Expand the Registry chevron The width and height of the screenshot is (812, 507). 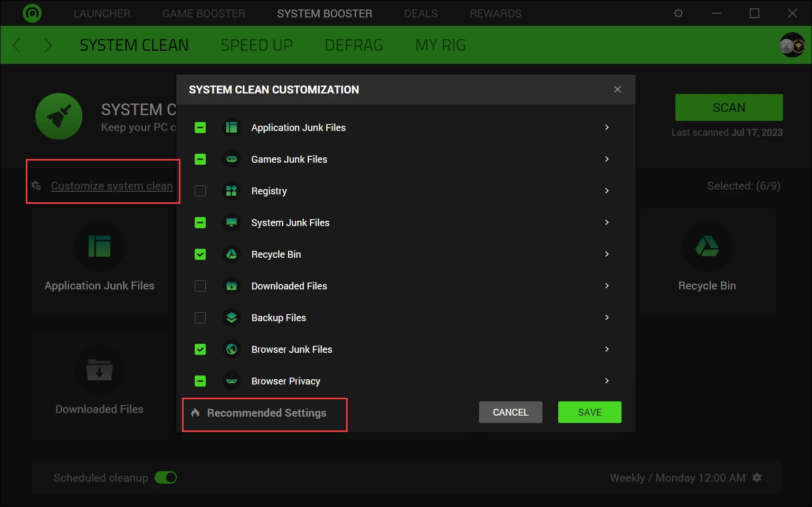[x=607, y=191]
